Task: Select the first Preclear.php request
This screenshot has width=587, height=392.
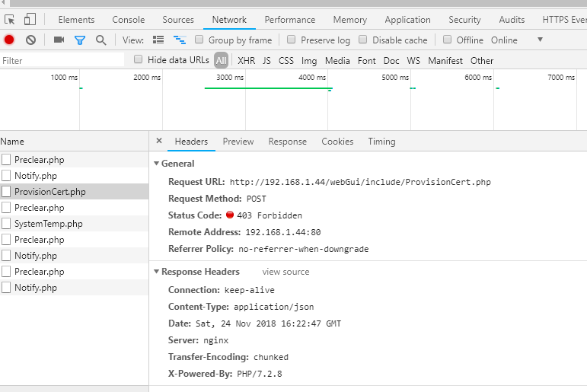Action: pyautogui.click(x=74, y=160)
